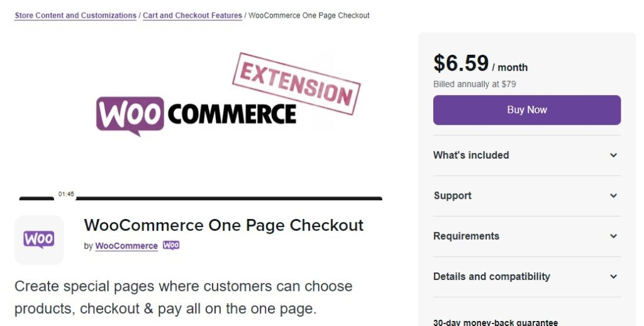The image size is (644, 326).
Task: Expand the Requirements section
Action: point(527,237)
